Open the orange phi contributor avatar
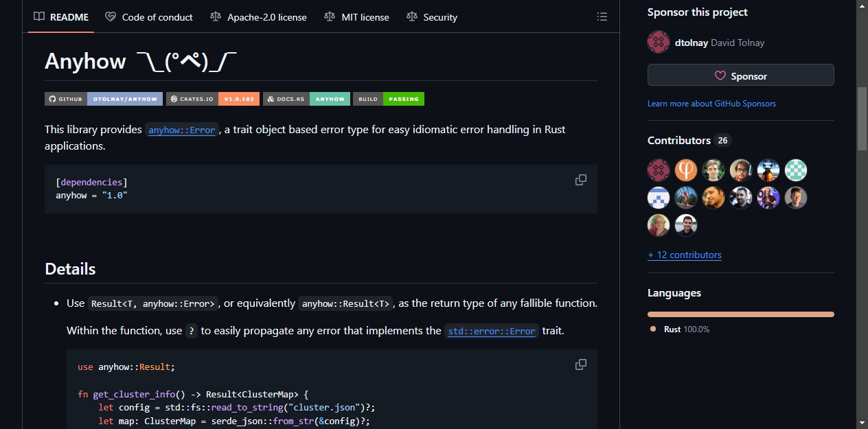868x429 pixels. [686, 170]
